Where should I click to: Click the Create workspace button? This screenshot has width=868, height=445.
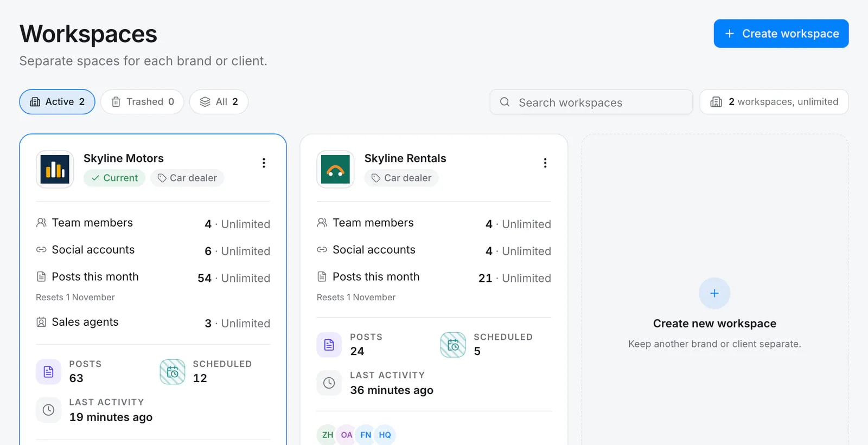(781, 34)
